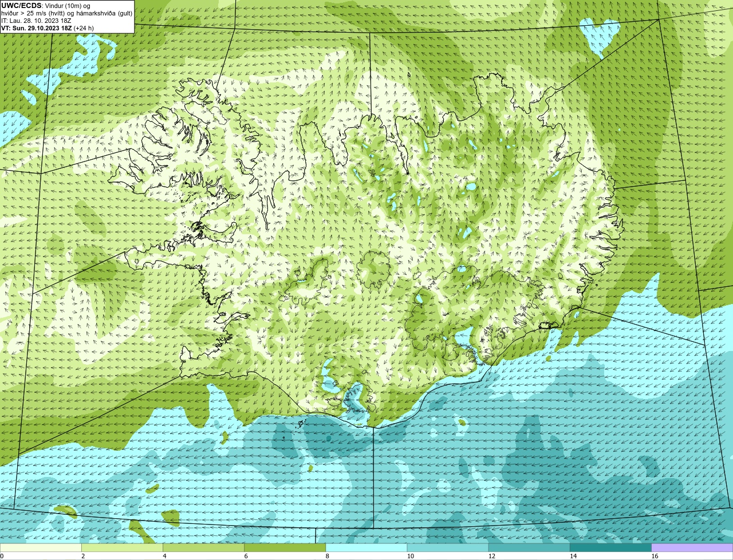Click the 'hviður > 25 m/s (hvítt)' description line
The height and width of the screenshot is (560, 733).
[x=66, y=13]
